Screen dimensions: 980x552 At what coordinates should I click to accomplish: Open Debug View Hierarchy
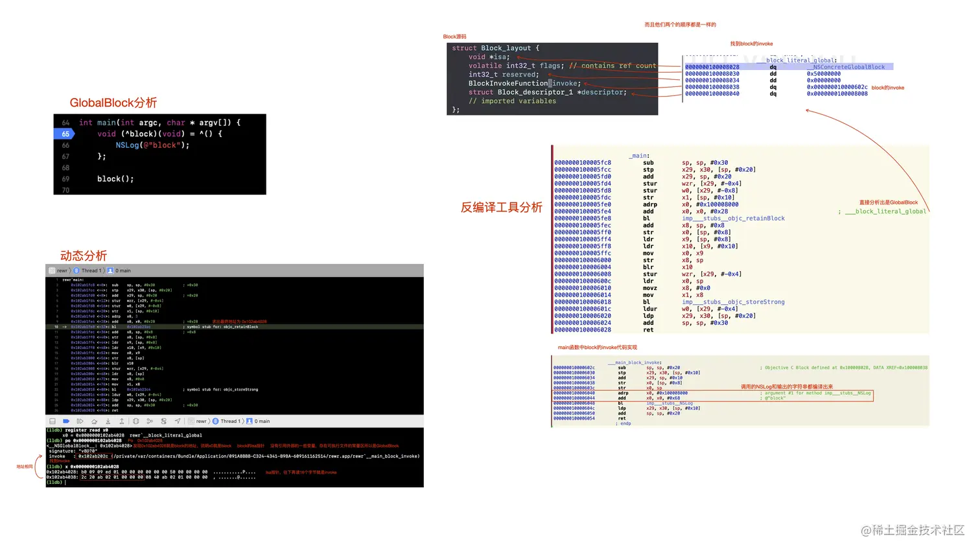pos(136,421)
